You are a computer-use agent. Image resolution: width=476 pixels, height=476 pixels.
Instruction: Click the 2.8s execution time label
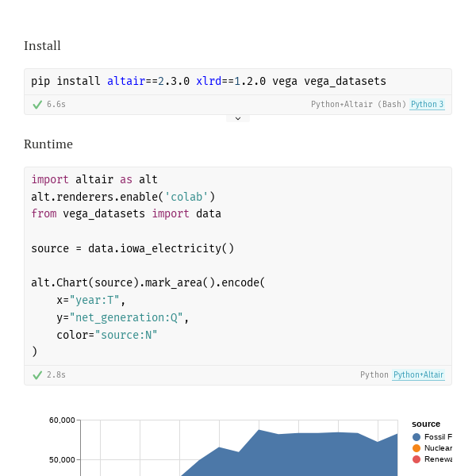[56, 375]
